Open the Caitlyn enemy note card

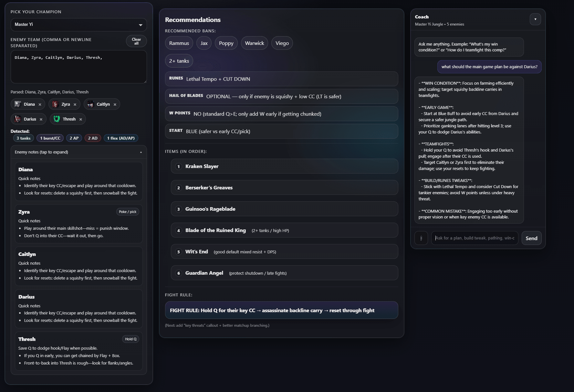click(x=79, y=267)
